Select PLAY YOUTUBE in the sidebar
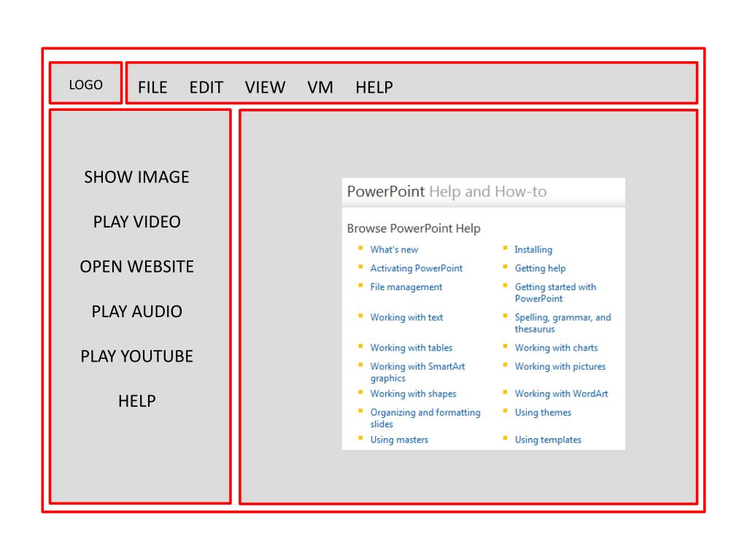This screenshot has width=747, height=560. tap(136, 356)
